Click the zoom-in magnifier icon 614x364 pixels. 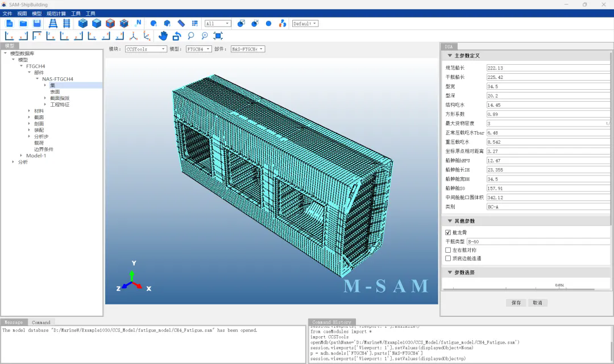pyautogui.click(x=205, y=36)
